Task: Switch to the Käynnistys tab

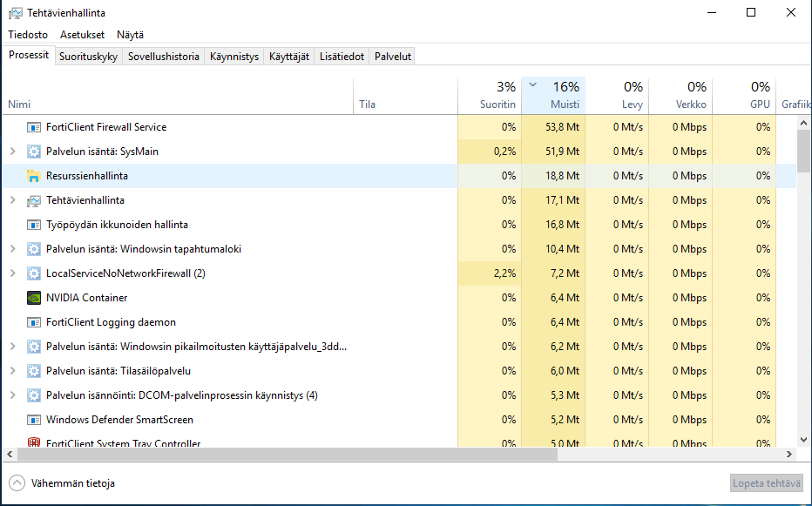Action: (234, 57)
